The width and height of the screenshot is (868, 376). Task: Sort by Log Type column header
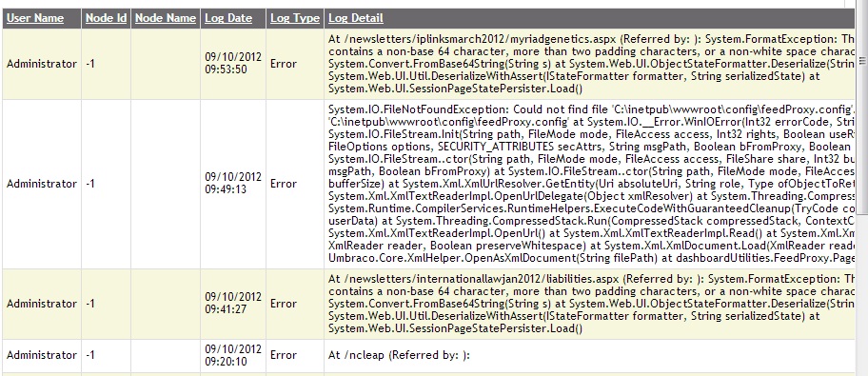point(294,18)
